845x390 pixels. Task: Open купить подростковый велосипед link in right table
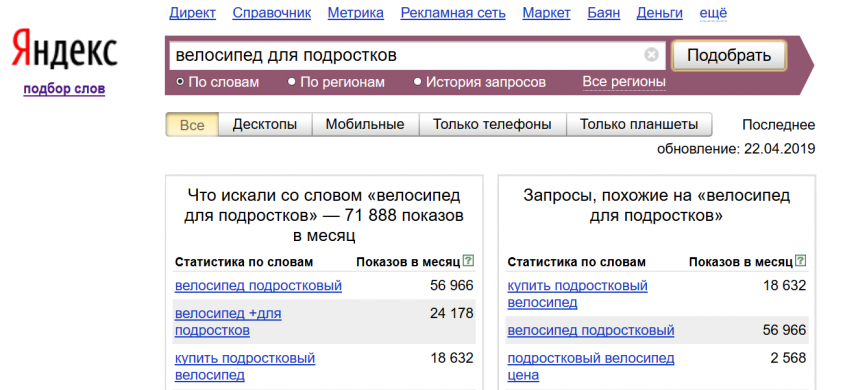577,294
